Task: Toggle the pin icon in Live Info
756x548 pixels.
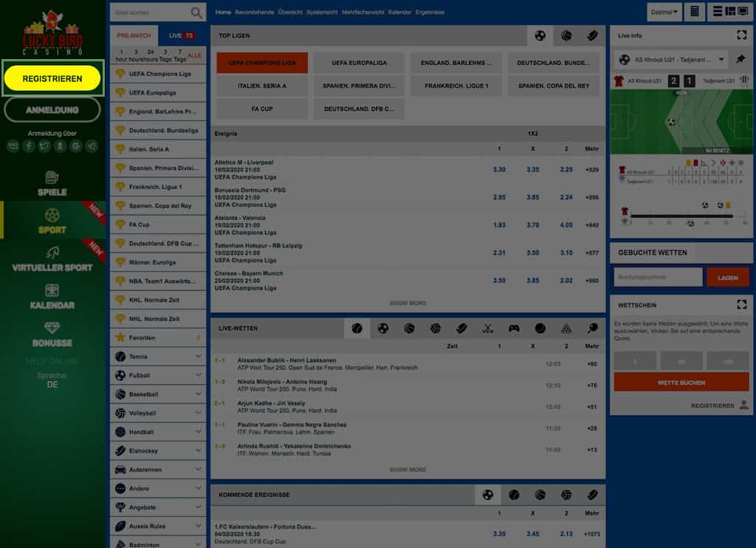Action: tap(740, 59)
